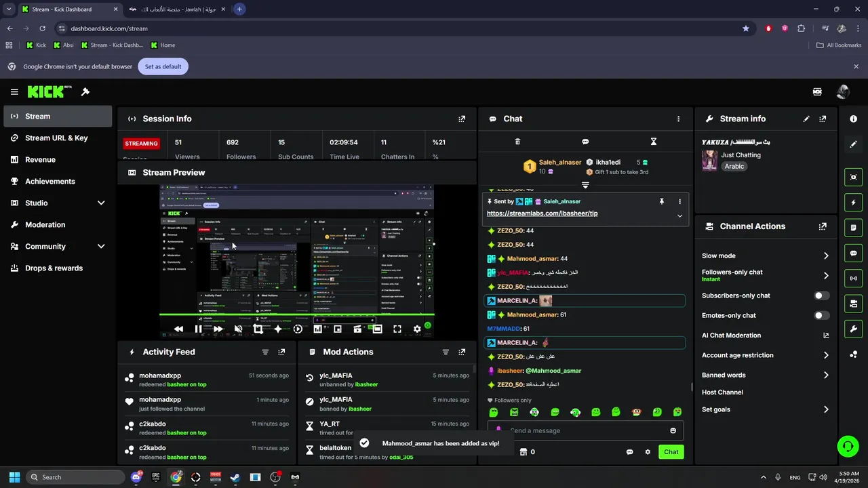Open Stream URL & Key page
The width and height of the screenshot is (868, 488).
coord(58,138)
